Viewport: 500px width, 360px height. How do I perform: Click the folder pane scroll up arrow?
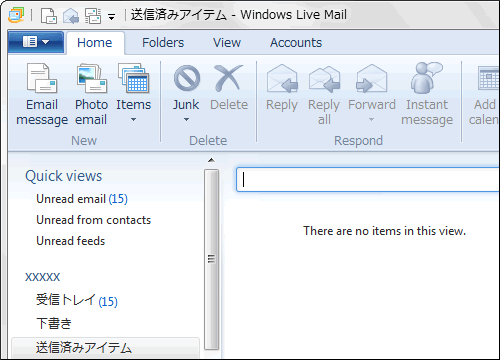(211, 160)
